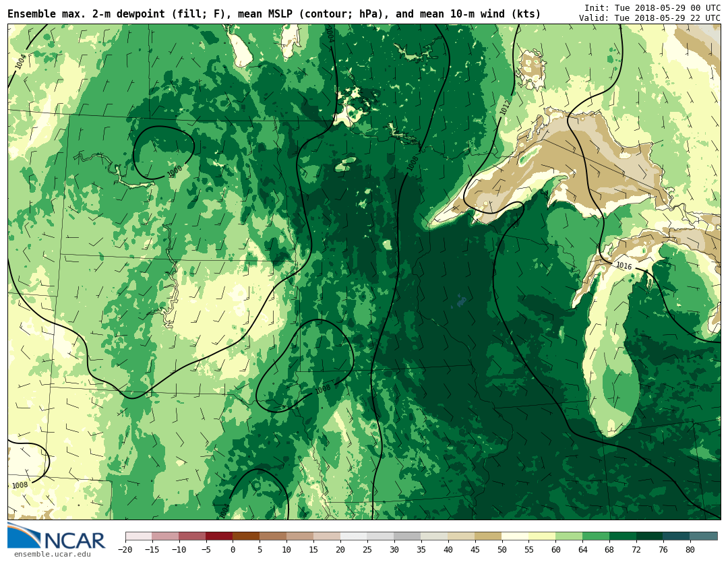Click the pale yellow 50 to 55 swatch

click(x=515, y=536)
